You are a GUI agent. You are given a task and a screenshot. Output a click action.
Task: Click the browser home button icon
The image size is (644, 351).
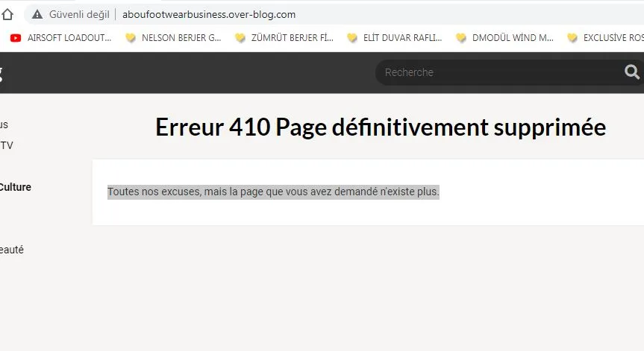tap(7, 14)
